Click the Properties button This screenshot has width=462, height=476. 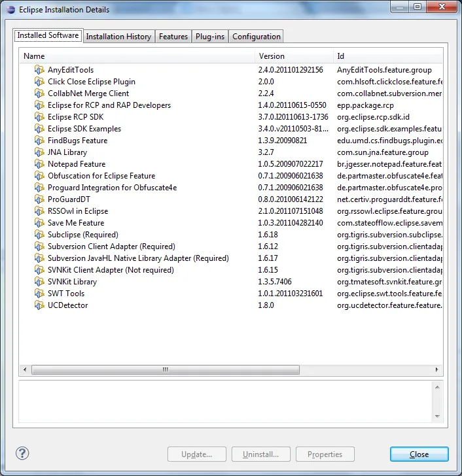325,454
